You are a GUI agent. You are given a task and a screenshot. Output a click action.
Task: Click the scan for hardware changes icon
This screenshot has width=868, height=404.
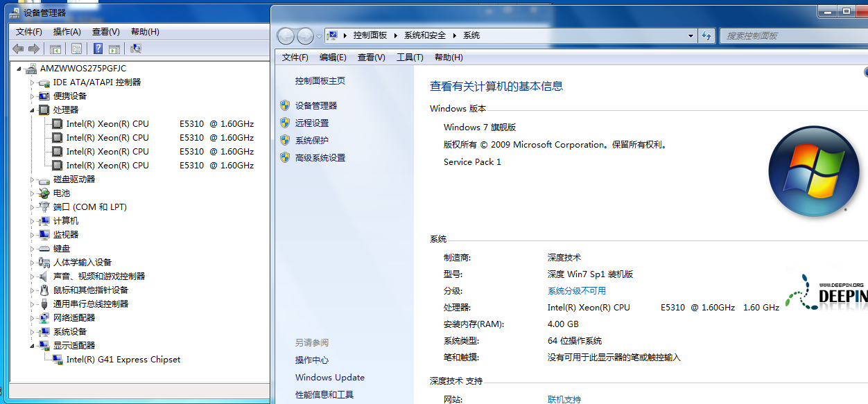point(136,49)
